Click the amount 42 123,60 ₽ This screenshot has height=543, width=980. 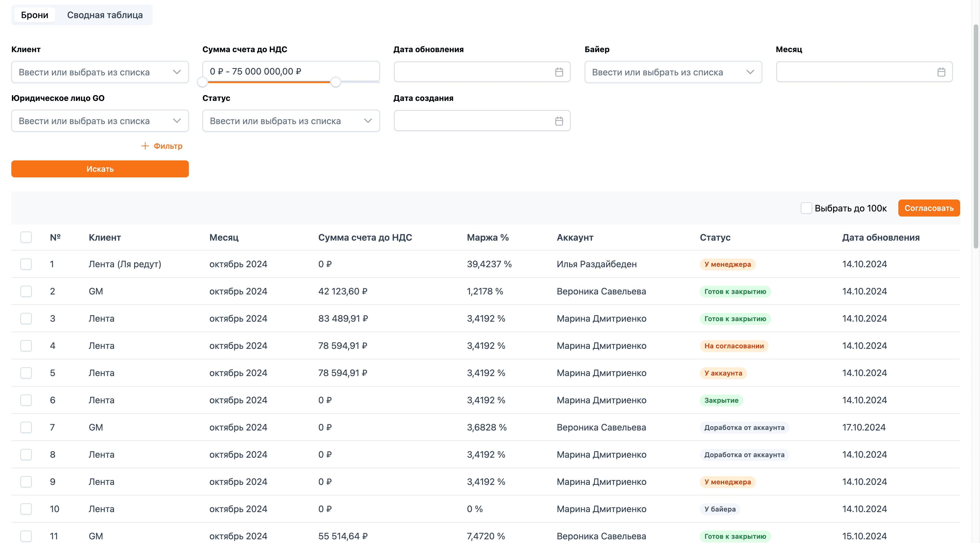[343, 291]
